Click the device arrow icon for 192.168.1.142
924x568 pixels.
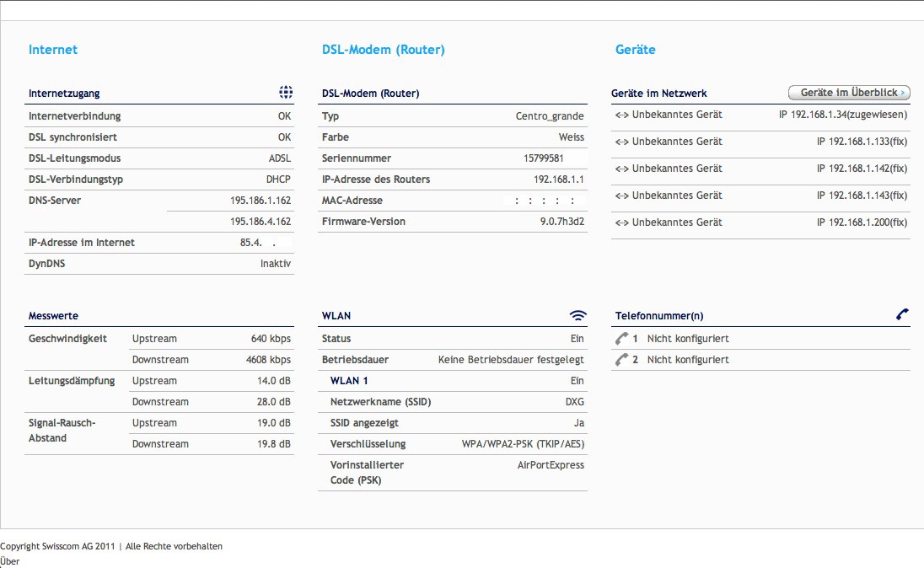click(621, 169)
